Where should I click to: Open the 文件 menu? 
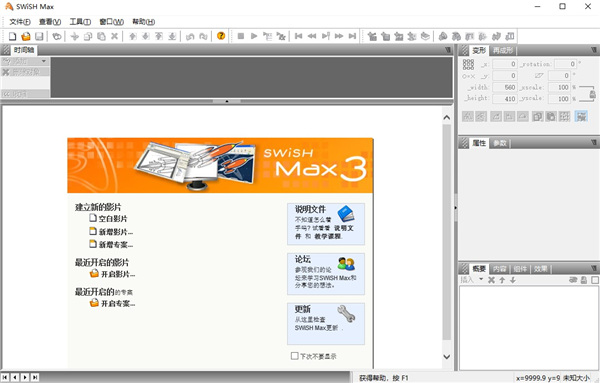coord(20,22)
